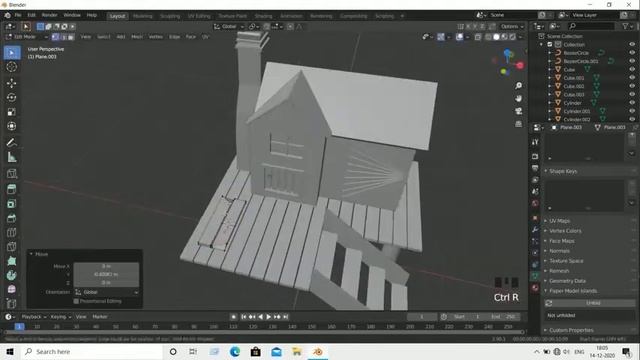Open the Mesh menu in viewport header

pos(137,37)
